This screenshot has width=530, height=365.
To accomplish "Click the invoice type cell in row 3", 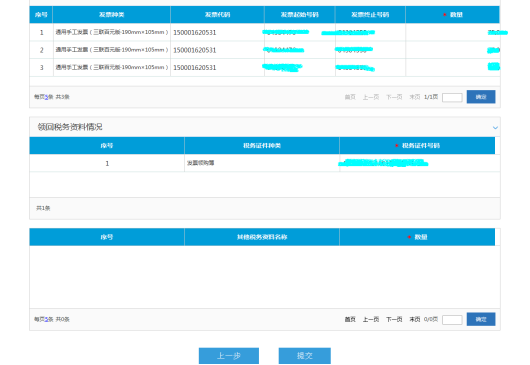I will pyautogui.click(x=112, y=67).
